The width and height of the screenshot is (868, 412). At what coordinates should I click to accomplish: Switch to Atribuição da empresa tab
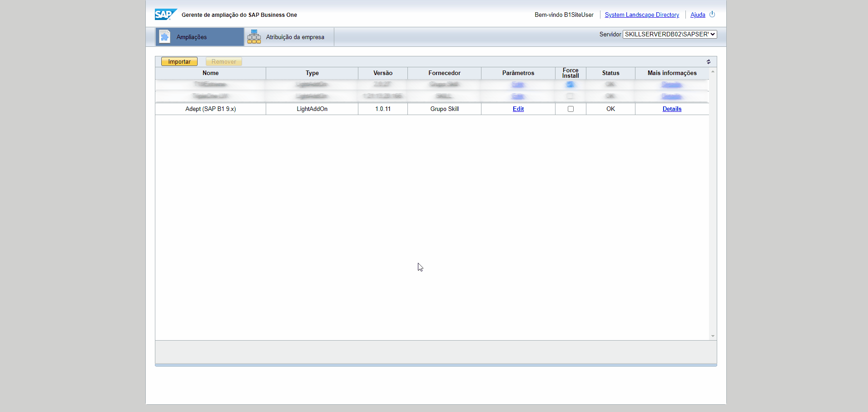(x=289, y=37)
